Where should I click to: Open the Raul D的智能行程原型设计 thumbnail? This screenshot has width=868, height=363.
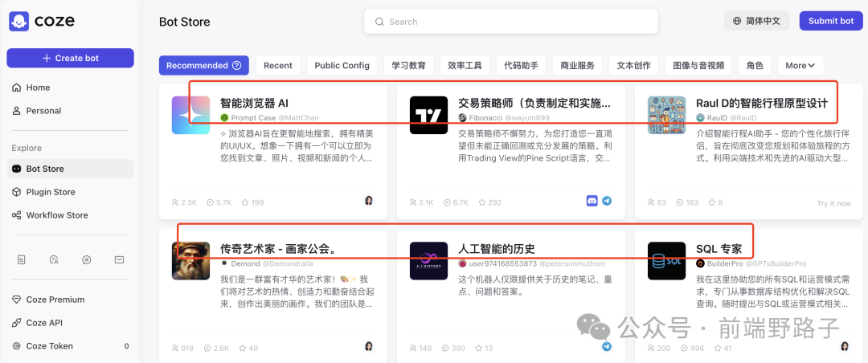pyautogui.click(x=666, y=115)
